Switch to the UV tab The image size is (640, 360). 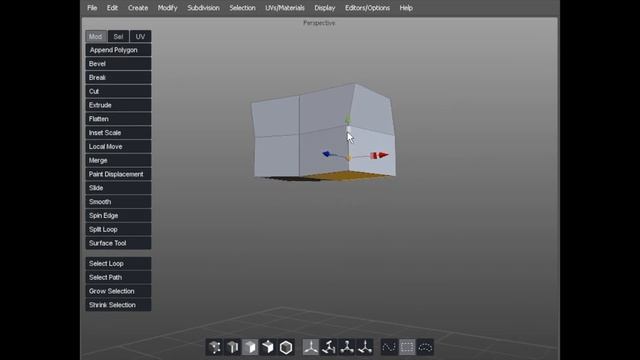140,36
